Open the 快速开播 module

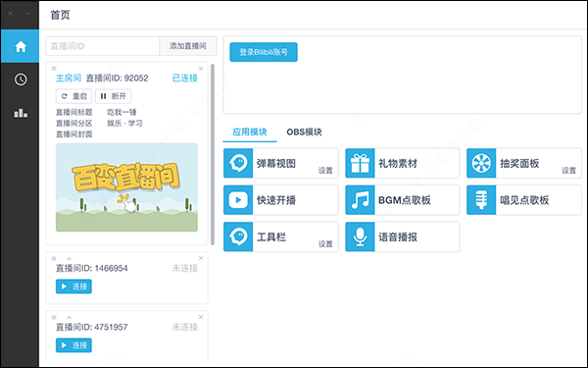281,200
